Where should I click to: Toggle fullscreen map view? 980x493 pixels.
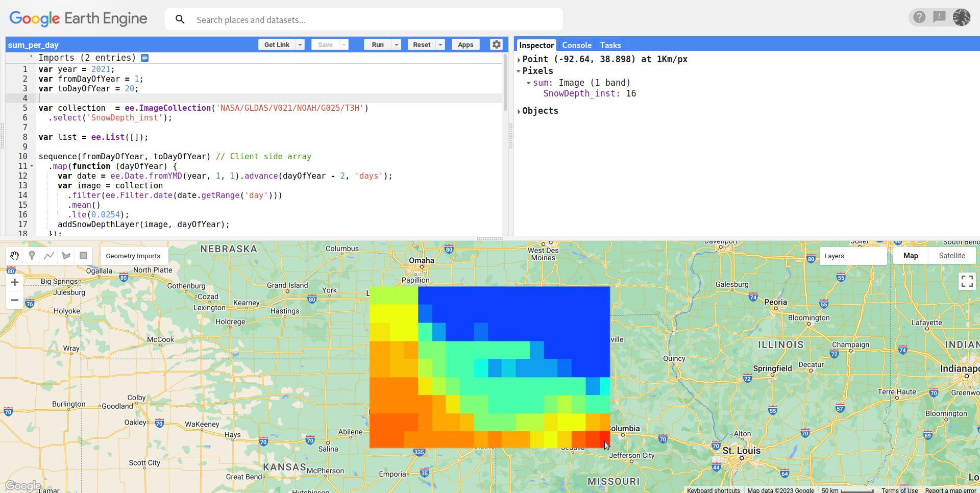point(967,281)
